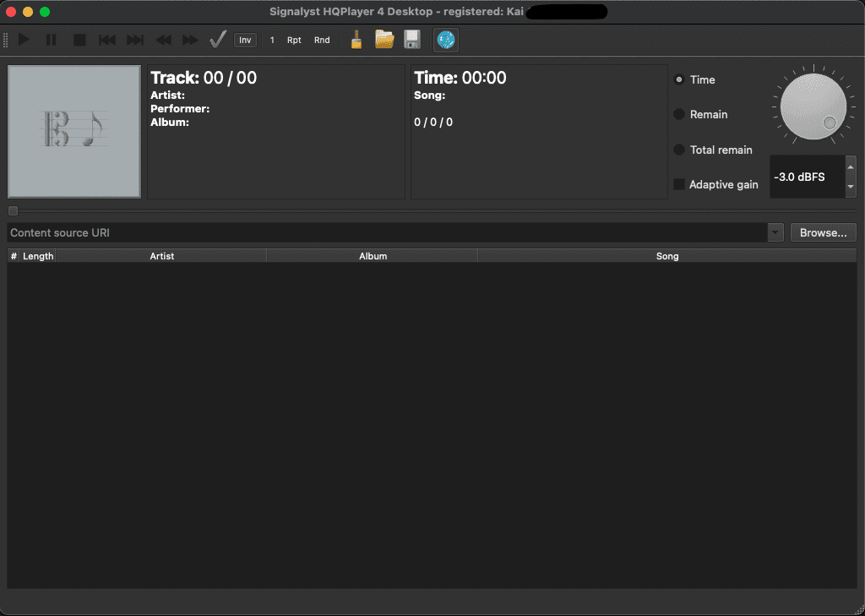
Task: Stop playback with the Stop icon
Action: (x=79, y=40)
